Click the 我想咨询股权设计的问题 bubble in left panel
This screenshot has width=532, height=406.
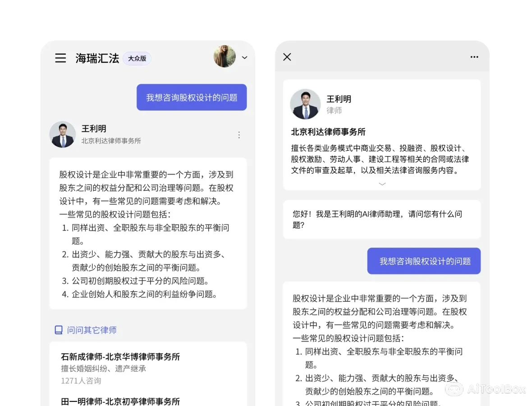click(192, 97)
